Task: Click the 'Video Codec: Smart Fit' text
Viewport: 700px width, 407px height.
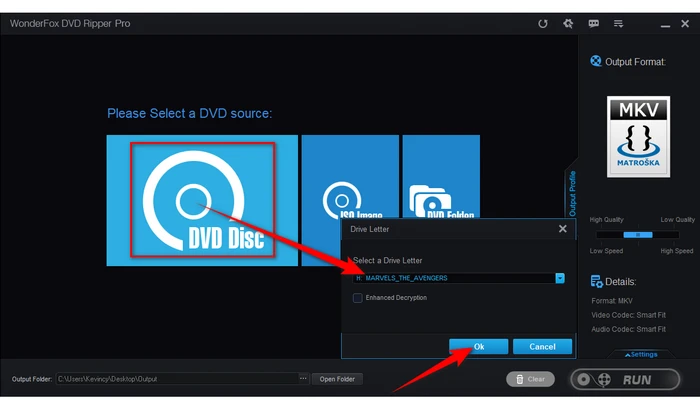Action: (629, 315)
